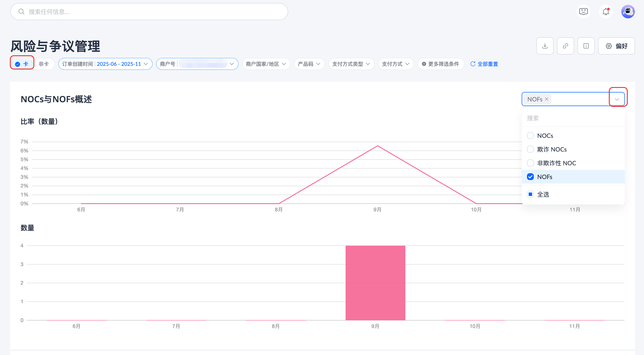Click the download icon button
This screenshot has height=355, width=644.
click(545, 46)
